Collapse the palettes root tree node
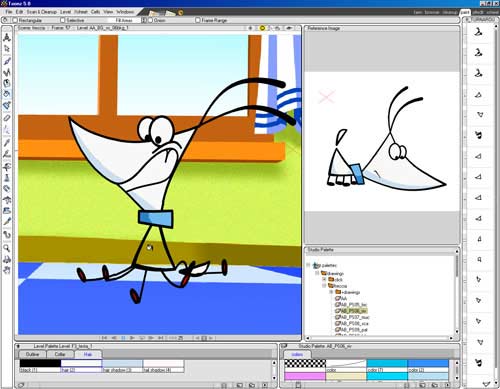The image size is (500, 389). pyautogui.click(x=309, y=265)
